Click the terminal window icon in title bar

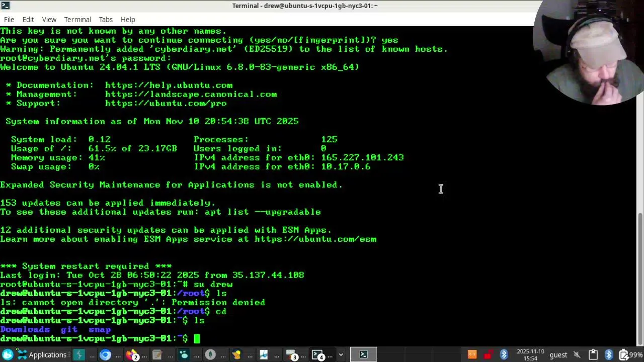[x=5, y=6]
